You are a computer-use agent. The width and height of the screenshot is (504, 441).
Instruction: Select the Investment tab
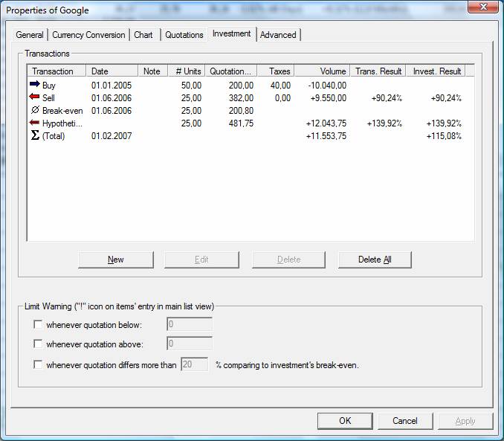tap(231, 33)
